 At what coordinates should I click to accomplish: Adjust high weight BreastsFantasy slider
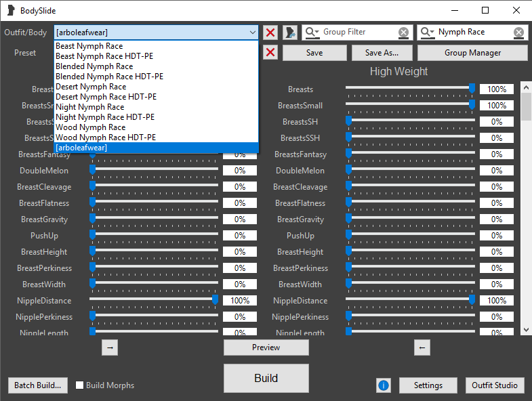pos(348,153)
